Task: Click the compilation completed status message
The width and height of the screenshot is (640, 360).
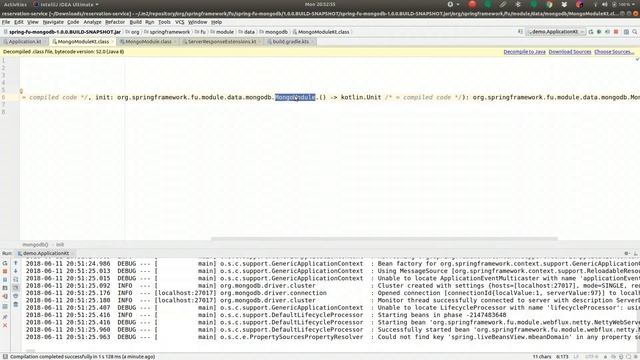Action: 82,357
